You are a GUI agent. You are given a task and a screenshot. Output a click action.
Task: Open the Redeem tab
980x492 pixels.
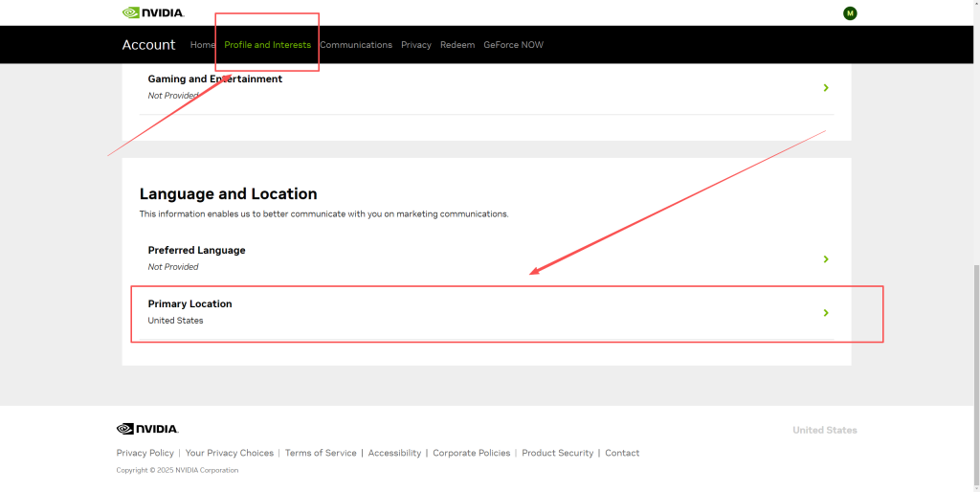click(457, 45)
